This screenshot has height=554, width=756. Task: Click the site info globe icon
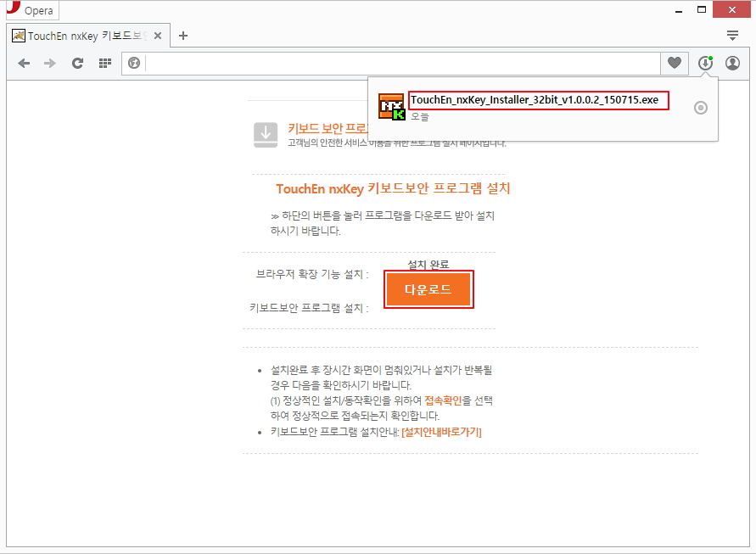click(134, 63)
